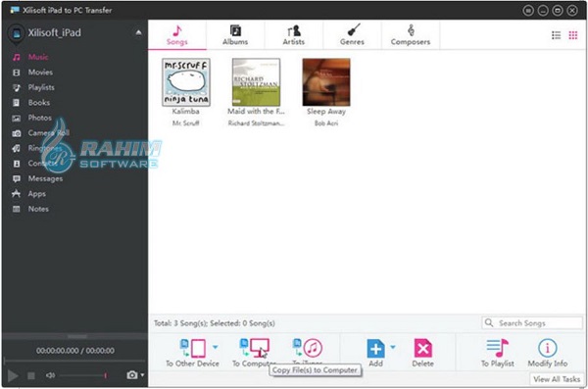Click the Apps star-shaped icon
Screen dimensions: 588x389
tap(16, 194)
